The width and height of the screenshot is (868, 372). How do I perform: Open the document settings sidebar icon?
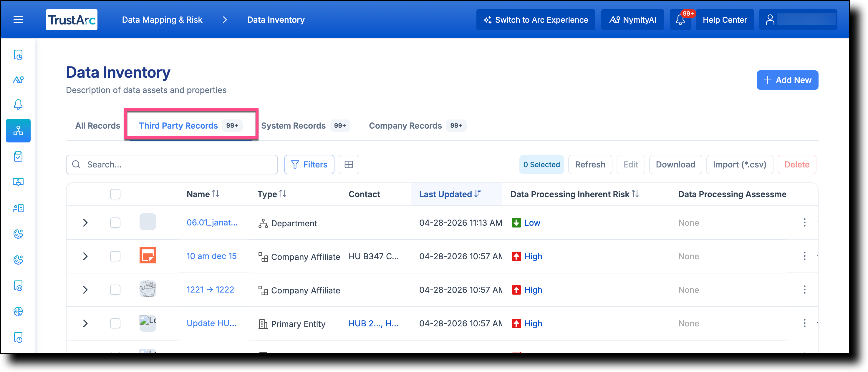18,286
